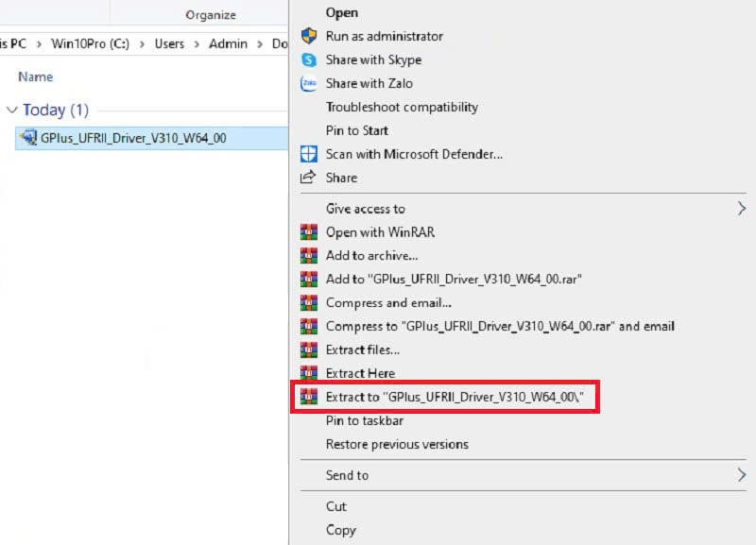The image size is (756, 545).
Task: Click the Win10Pro (C:) breadcrumb
Action: (91, 43)
